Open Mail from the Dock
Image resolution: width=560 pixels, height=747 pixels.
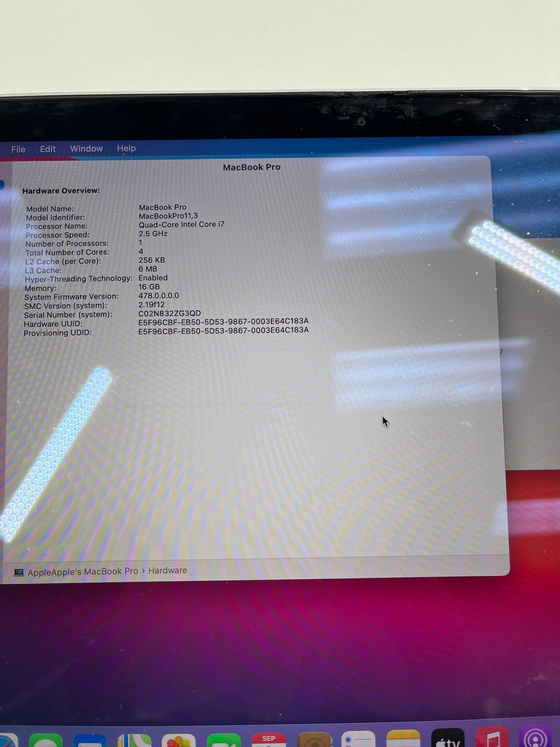pos(90,740)
